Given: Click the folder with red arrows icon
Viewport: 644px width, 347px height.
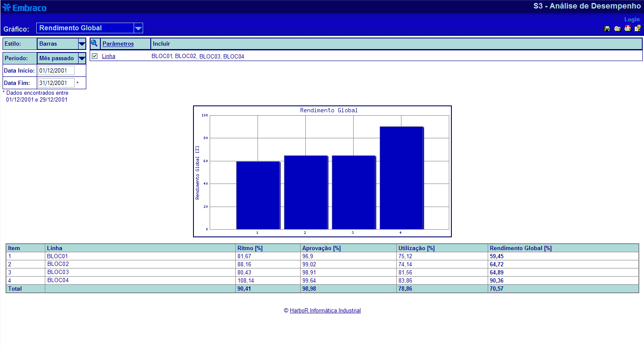Looking at the screenshot, I should tap(628, 28).
